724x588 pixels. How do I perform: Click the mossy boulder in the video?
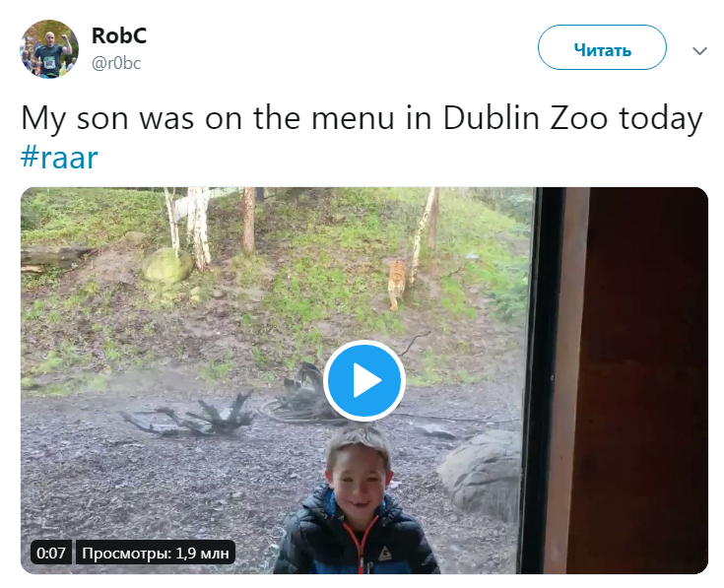pyautogui.click(x=166, y=264)
